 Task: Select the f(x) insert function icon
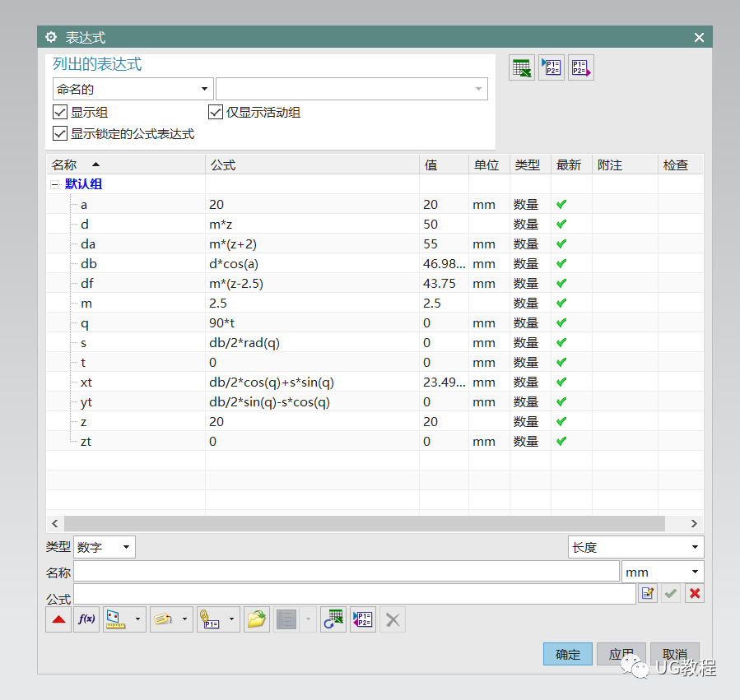pos(86,619)
